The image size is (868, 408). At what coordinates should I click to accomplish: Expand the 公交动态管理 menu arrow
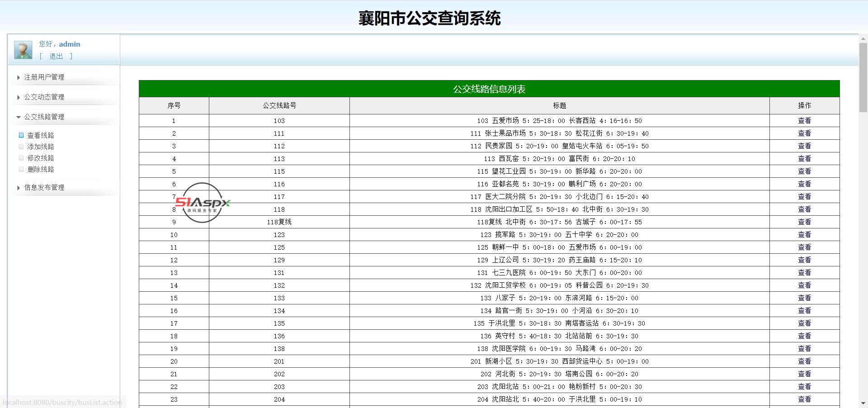[19, 97]
